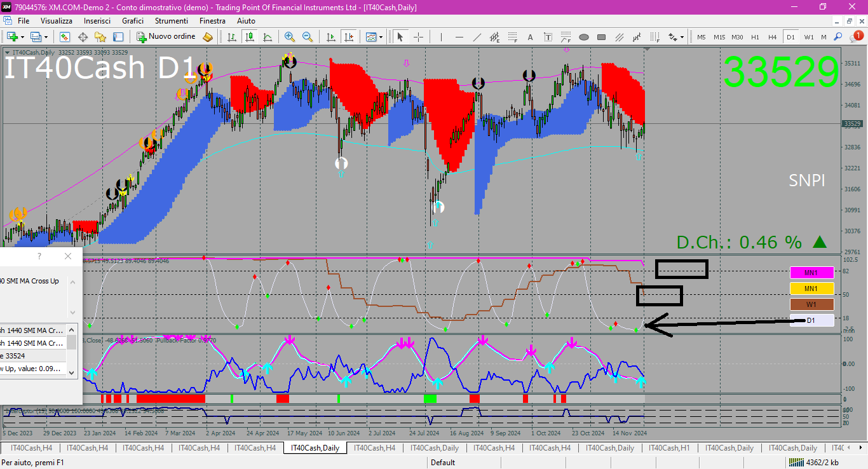
Task: Select the trendline drawing tool
Action: (x=477, y=37)
